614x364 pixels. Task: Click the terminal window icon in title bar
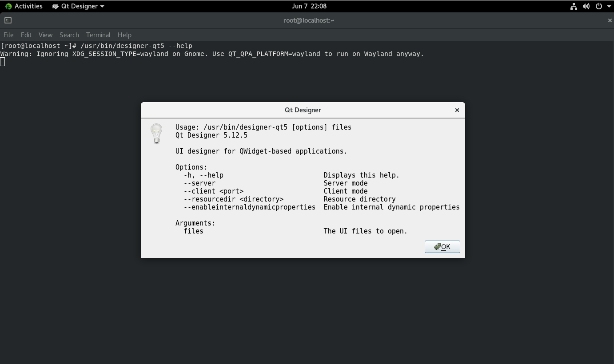point(8,20)
